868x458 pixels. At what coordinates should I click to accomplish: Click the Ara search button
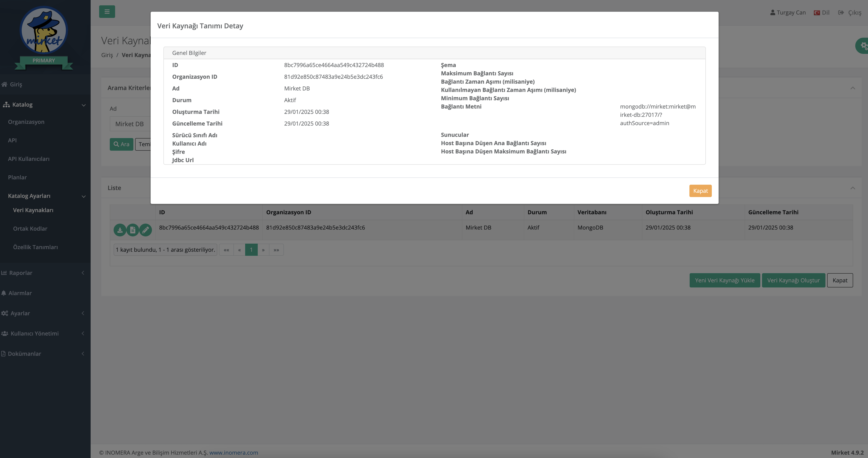[121, 144]
